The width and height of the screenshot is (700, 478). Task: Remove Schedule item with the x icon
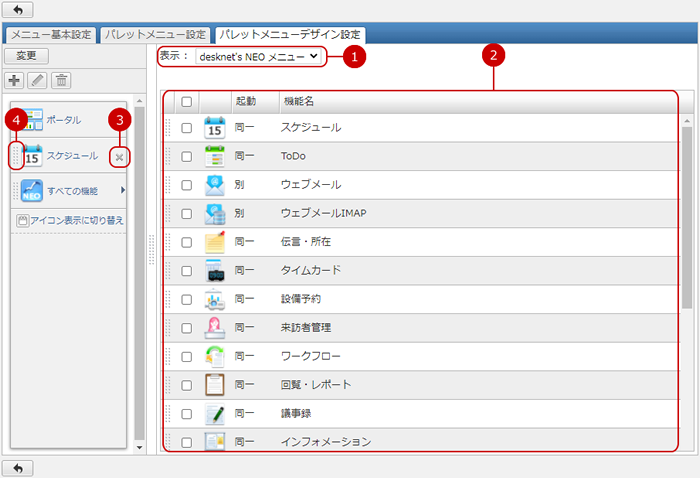(119, 157)
